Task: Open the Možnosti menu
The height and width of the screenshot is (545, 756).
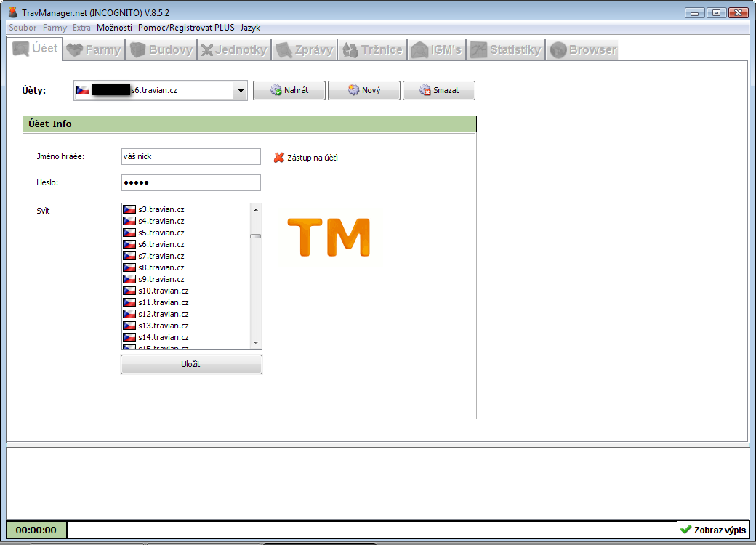Action: (x=114, y=28)
